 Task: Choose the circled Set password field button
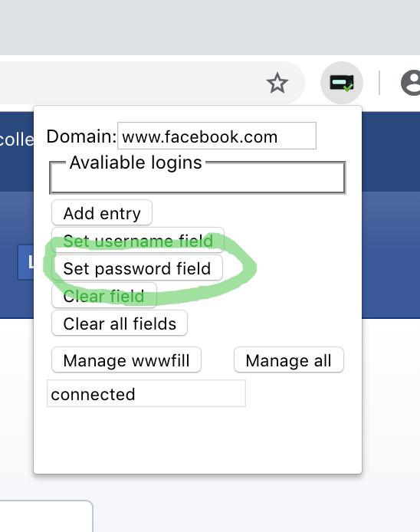coord(137,268)
